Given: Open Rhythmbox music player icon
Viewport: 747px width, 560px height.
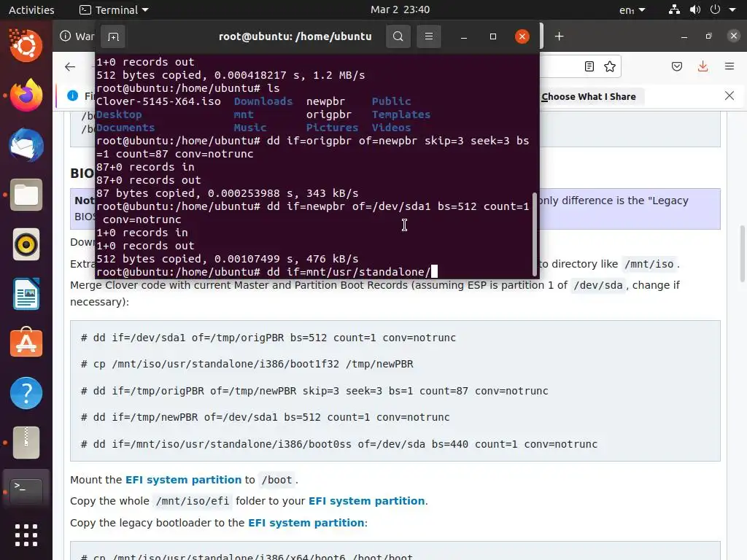Looking at the screenshot, I should coord(26,244).
